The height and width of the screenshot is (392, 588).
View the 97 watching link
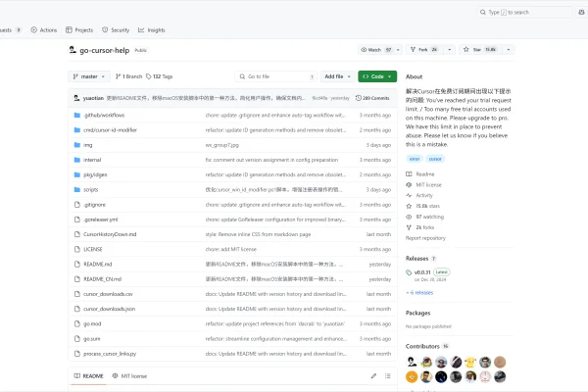[425, 217]
